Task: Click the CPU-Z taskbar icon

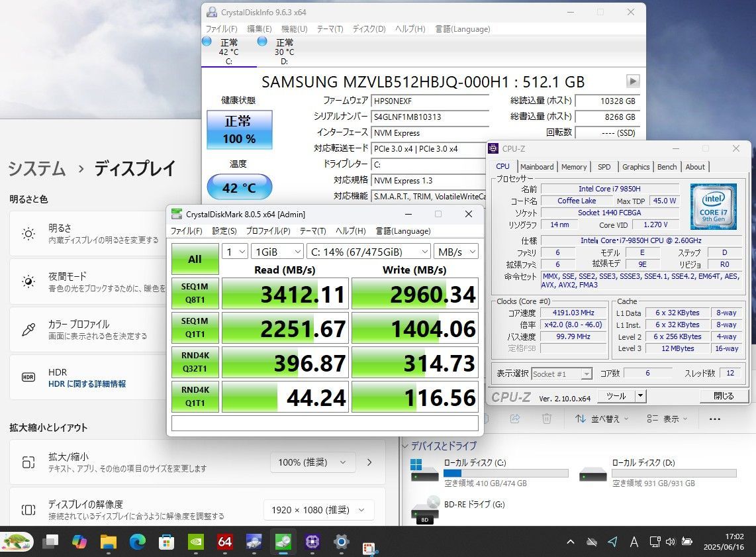Action: [312, 542]
